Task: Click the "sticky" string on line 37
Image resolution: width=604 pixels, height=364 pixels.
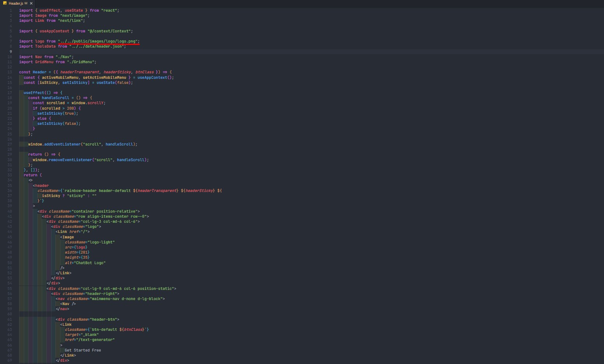Action: coord(76,196)
